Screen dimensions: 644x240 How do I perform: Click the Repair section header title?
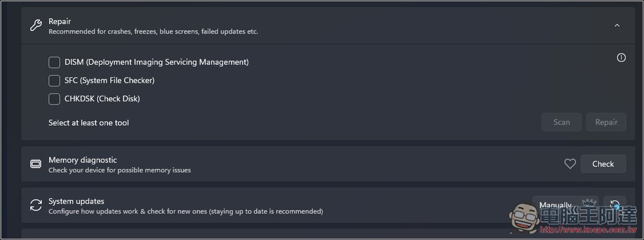[x=60, y=21]
